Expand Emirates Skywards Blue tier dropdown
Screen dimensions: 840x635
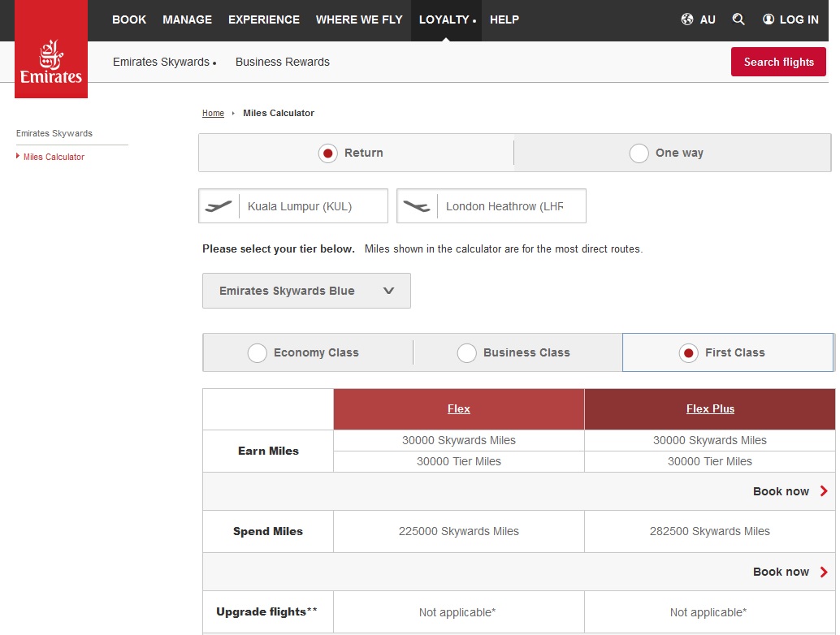(x=306, y=291)
